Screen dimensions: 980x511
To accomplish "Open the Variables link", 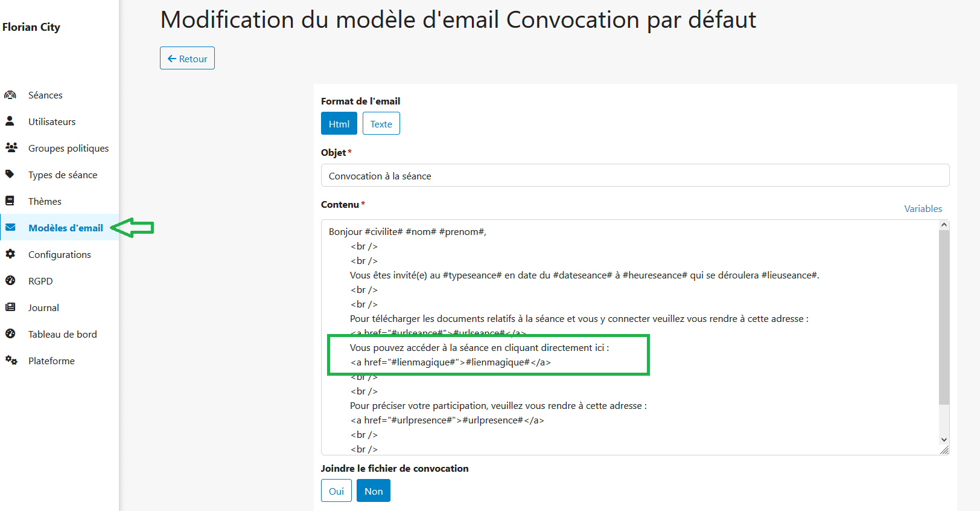I will click(x=923, y=208).
